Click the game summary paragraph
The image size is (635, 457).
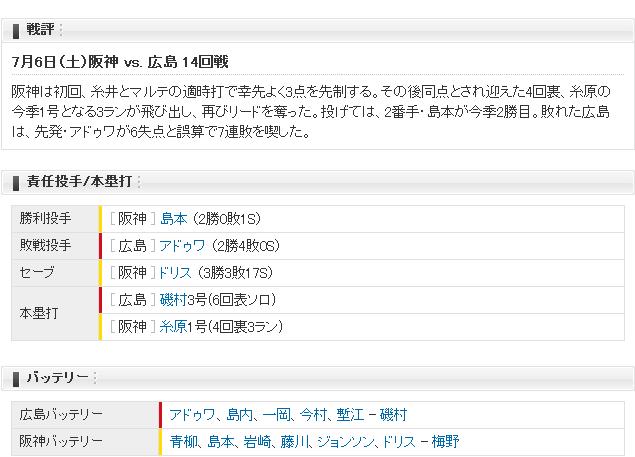[x=311, y=111]
